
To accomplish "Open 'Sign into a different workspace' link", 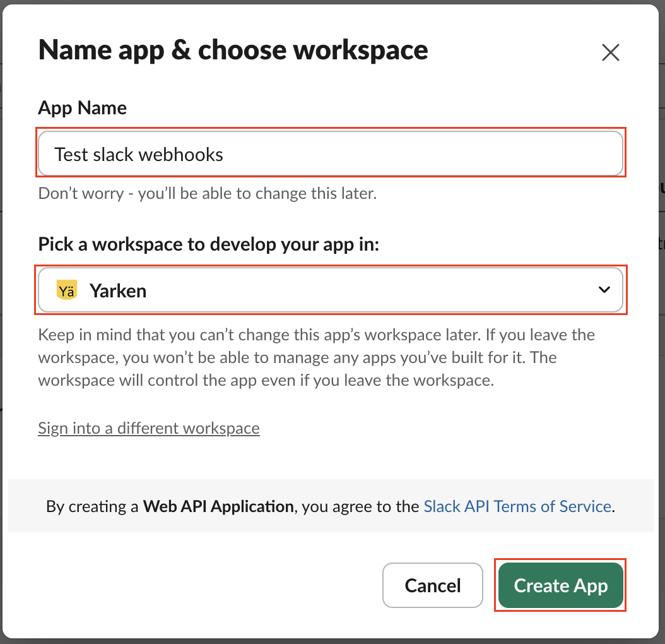I will point(149,428).
